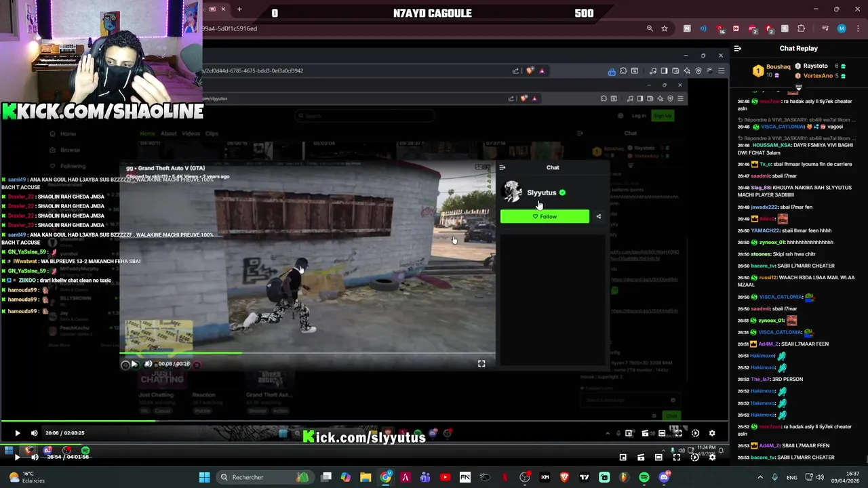Screen dimensions: 868x488
Task: Open ENG language switcher
Action: click(x=791, y=477)
